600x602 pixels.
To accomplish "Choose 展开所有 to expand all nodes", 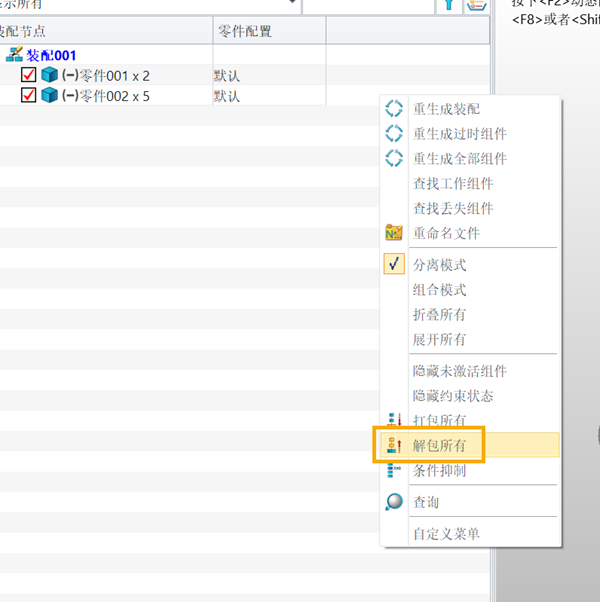I will coord(440,339).
